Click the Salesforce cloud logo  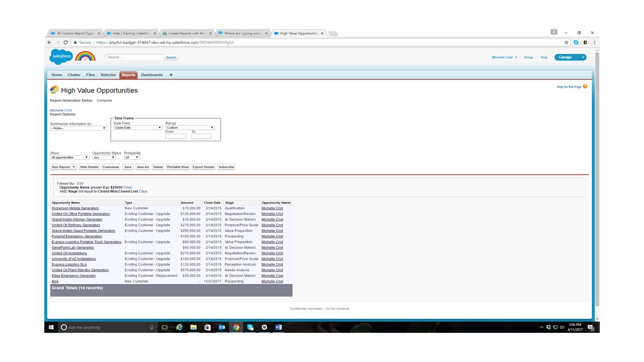61,57
